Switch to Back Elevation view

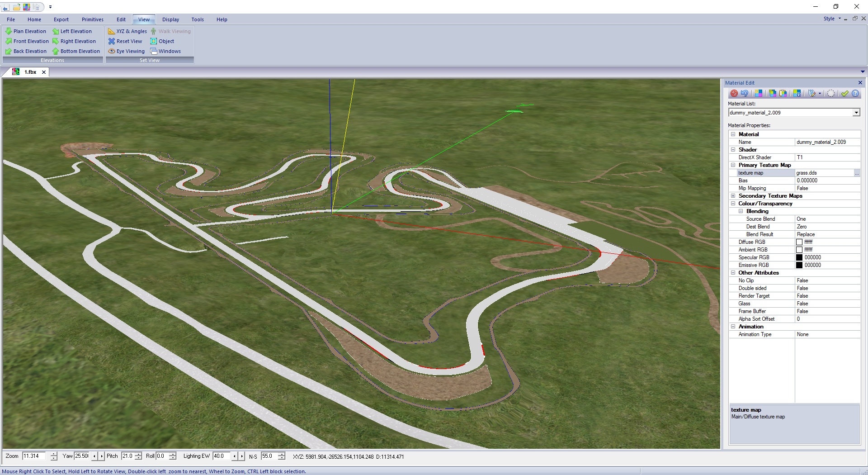(x=26, y=51)
